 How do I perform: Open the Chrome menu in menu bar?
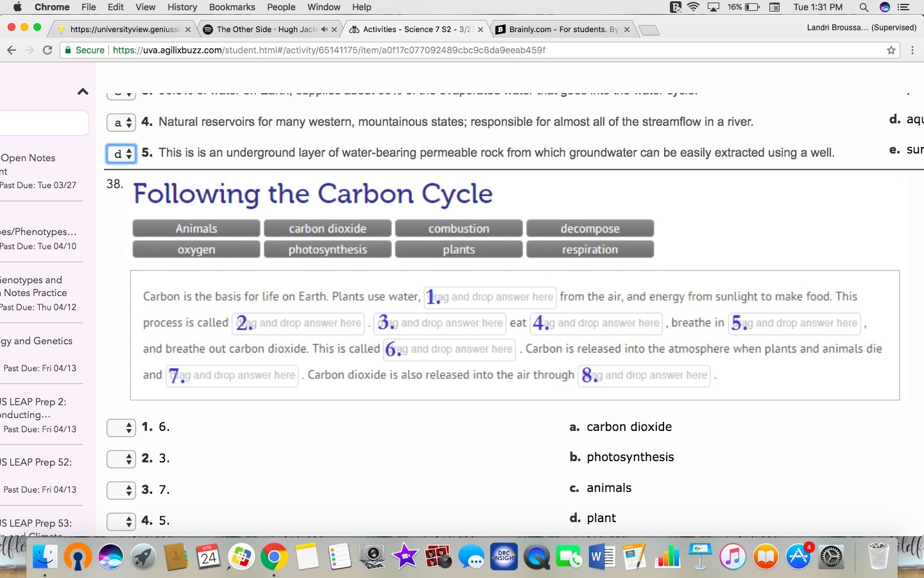52,7
